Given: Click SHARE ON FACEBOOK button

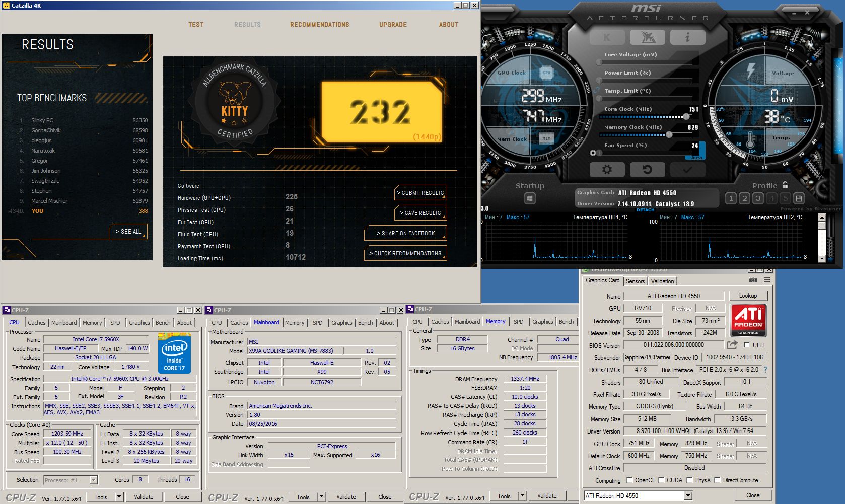Looking at the screenshot, I should pyautogui.click(x=405, y=233).
